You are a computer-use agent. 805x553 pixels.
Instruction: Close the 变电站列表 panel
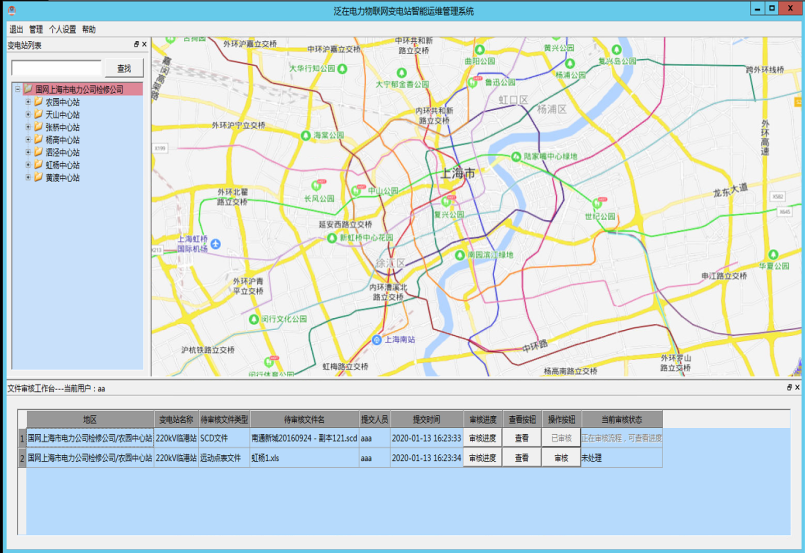(144, 45)
